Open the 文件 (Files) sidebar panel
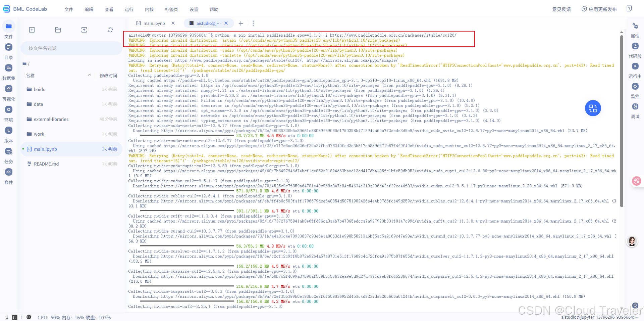 coord(9,26)
